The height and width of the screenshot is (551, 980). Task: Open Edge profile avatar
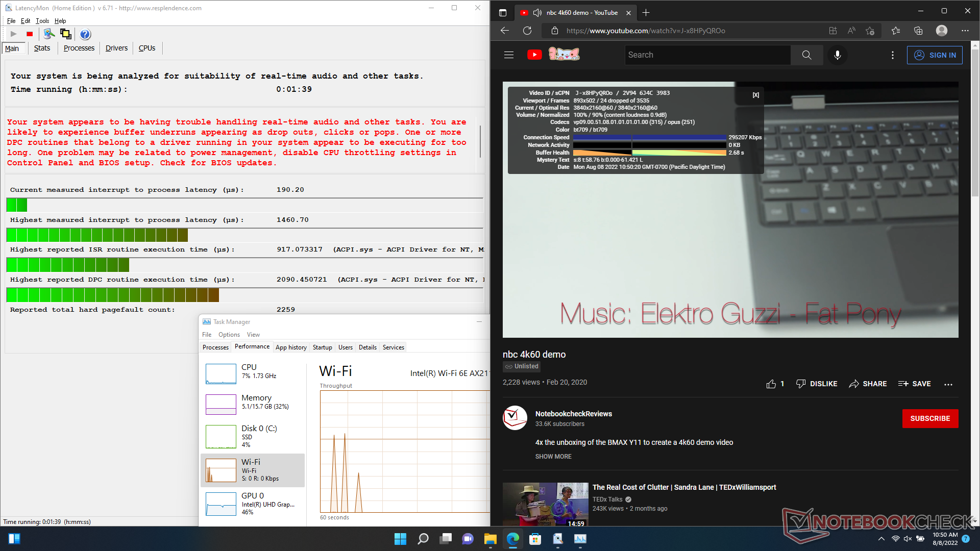click(x=942, y=31)
